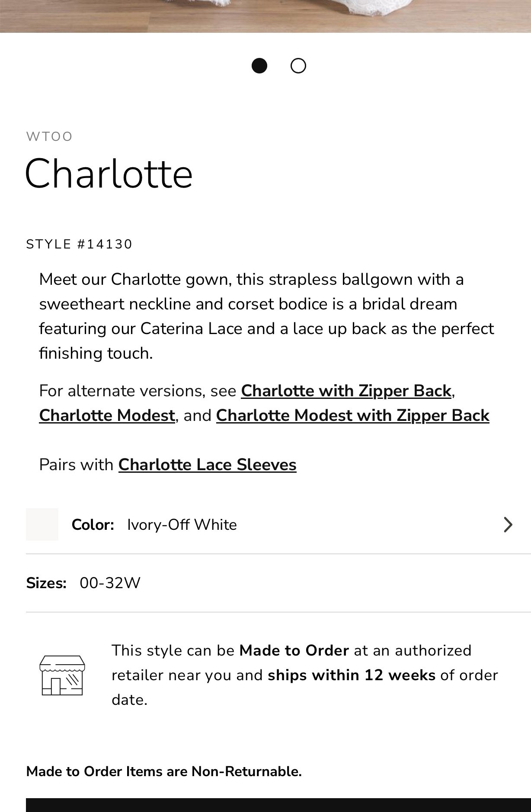Follow the Charlotte Modest with Zipper Back link
531x812 pixels.
click(x=353, y=415)
